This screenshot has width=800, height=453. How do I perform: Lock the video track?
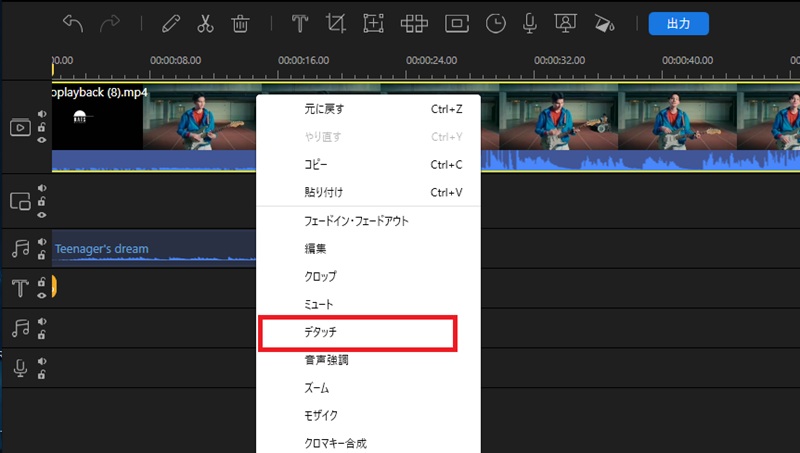click(x=42, y=127)
